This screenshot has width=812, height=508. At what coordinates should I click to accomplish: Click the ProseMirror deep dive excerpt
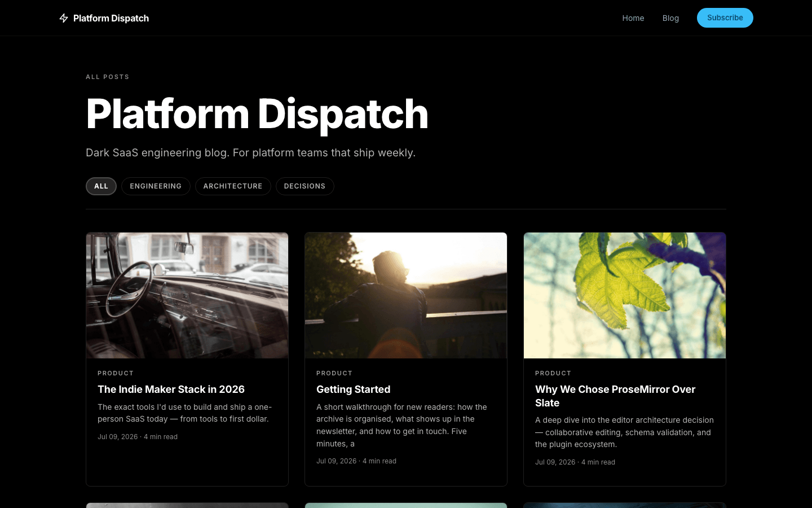[x=624, y=432]
